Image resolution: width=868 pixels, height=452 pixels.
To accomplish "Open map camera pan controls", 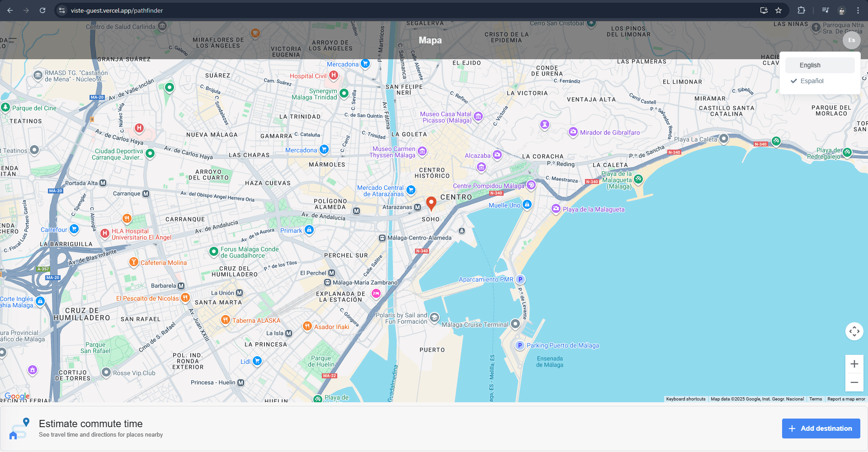I will 854,331.
